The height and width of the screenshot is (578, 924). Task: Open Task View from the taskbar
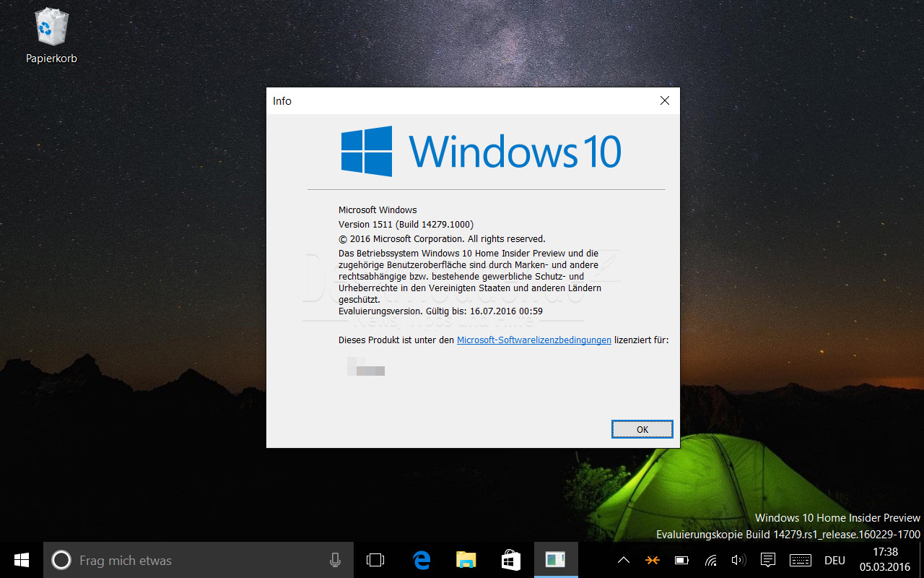[375, 560]
